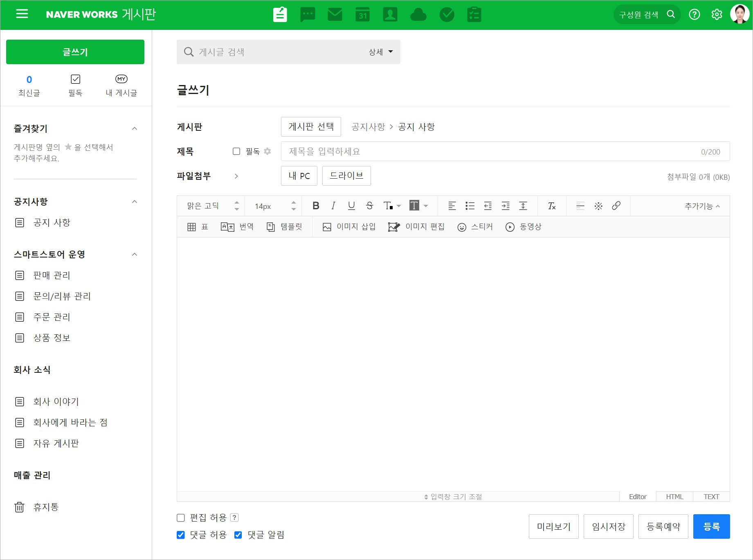Switch to the HTML editing tab

674,496
